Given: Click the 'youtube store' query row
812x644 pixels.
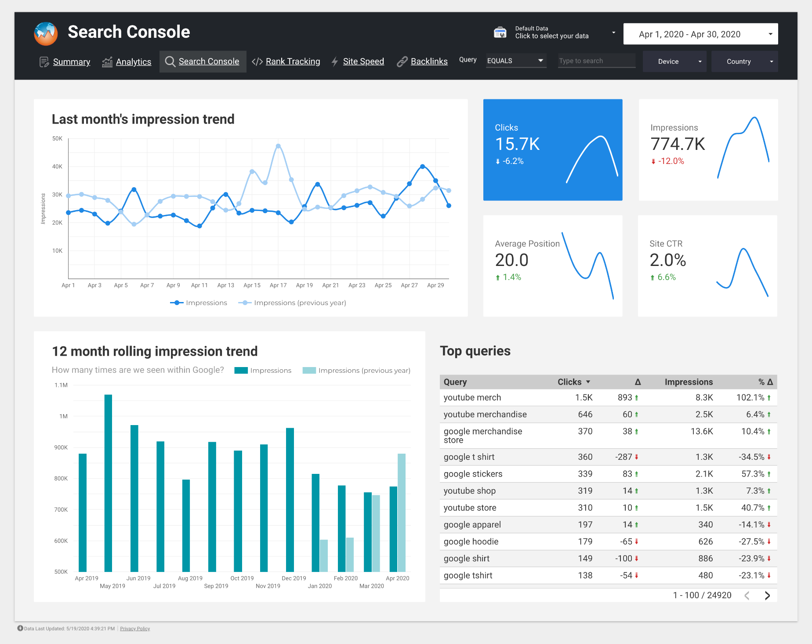Looking at the screenshot, I should 608,508.
